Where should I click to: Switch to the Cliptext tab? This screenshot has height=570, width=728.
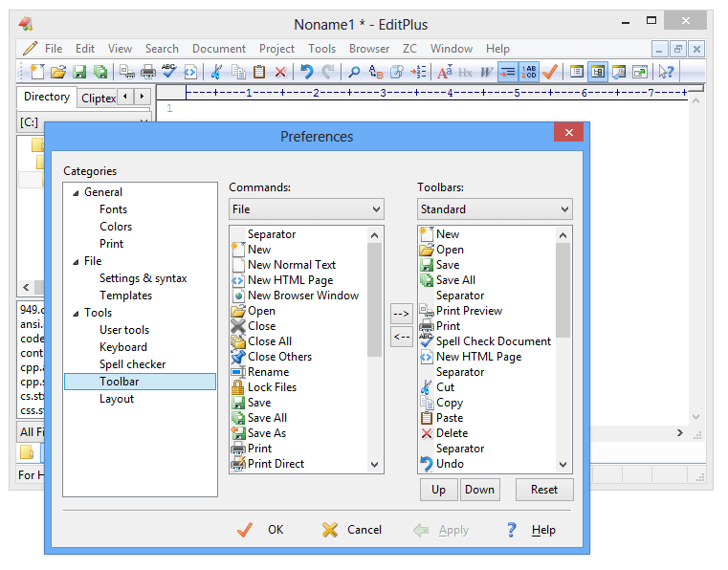(x=98, y=98)
